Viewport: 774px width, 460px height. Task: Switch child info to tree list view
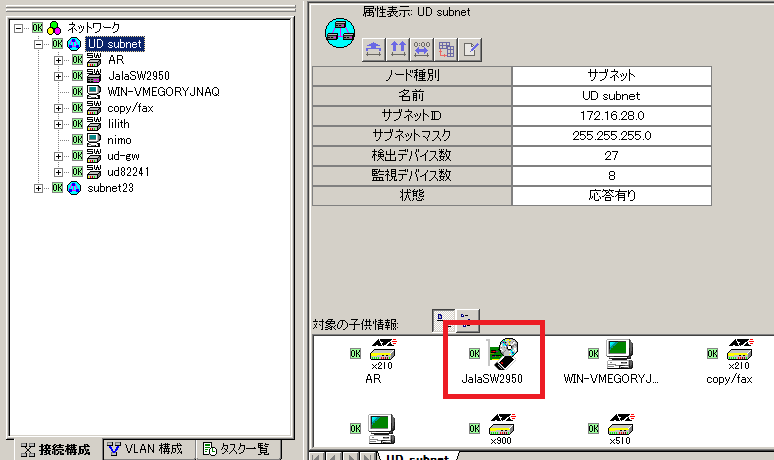tap(467, 321)
